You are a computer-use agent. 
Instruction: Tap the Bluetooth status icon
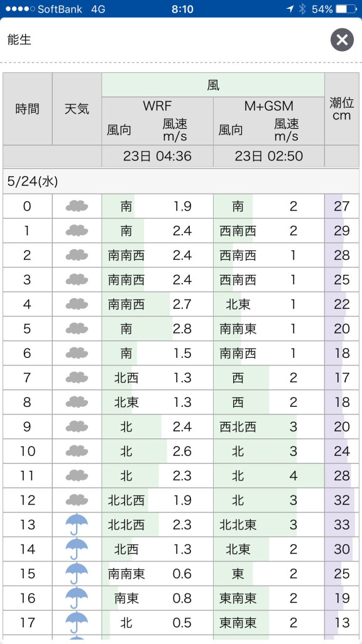pos(302,9)
